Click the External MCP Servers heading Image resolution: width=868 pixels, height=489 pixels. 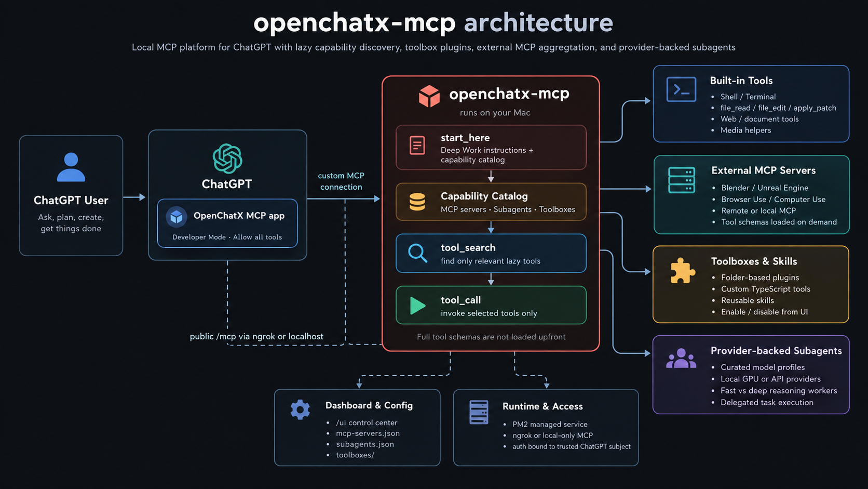click(763, 170)
